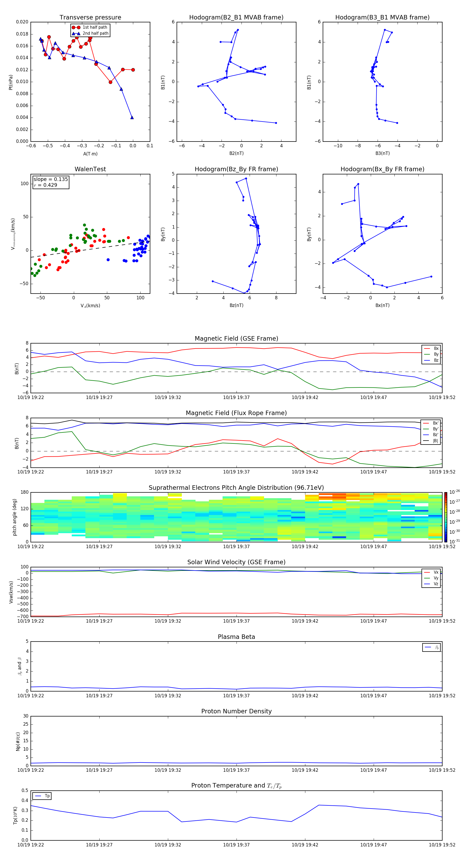This screenshot has height=868, width=473.
Task: Select '1st half path' legend entry
Action: pyautogui.click(x=90, y=27)
